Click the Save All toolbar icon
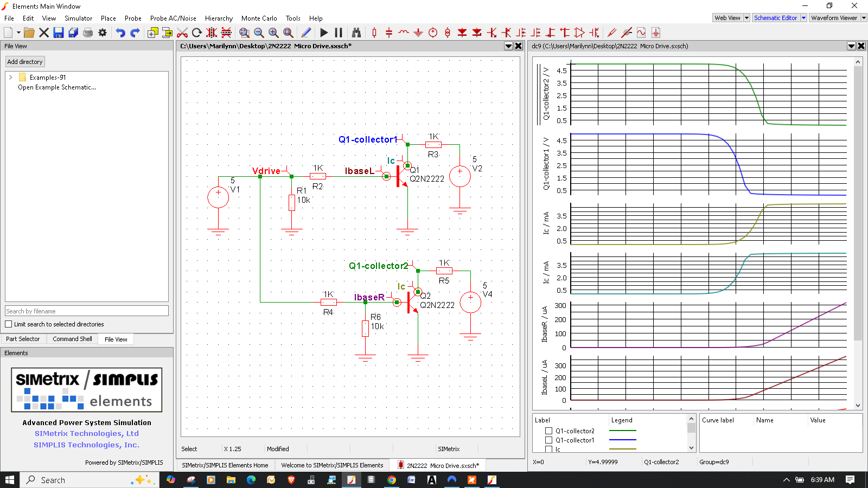This screenshot has height=488, width=868. pyautogui.click(x=73, y=33)
